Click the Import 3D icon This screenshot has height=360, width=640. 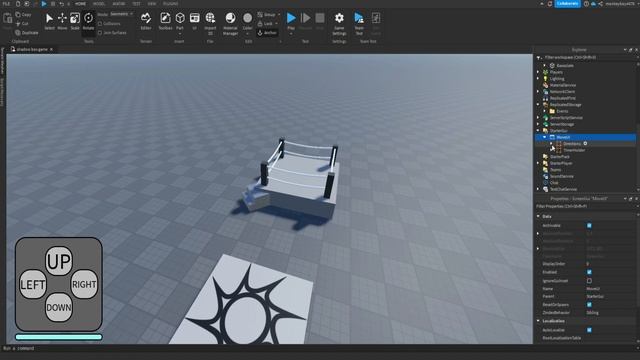(210, 18)
